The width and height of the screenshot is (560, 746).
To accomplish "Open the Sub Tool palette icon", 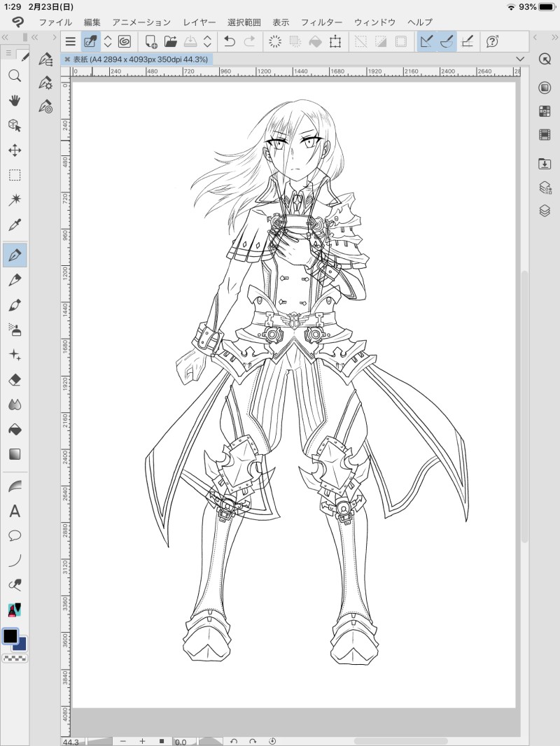I will 45,59.
